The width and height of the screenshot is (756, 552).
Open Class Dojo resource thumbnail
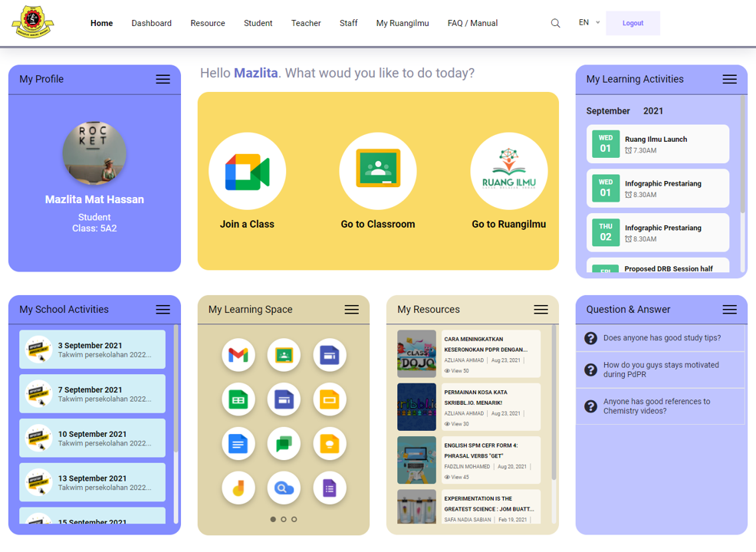(x=416, y=354)
